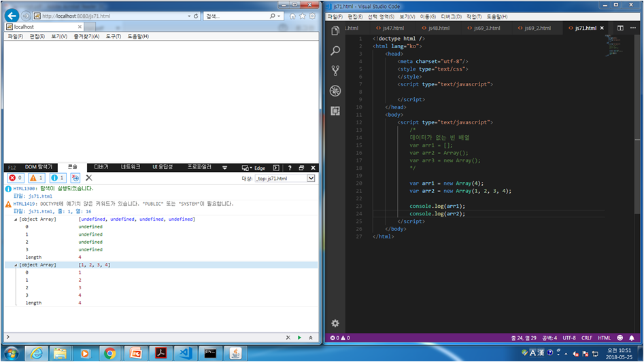Screen dimensions: 644x362
Task: Toggle clear-on-navigate button in console
Action: [75, 177]
